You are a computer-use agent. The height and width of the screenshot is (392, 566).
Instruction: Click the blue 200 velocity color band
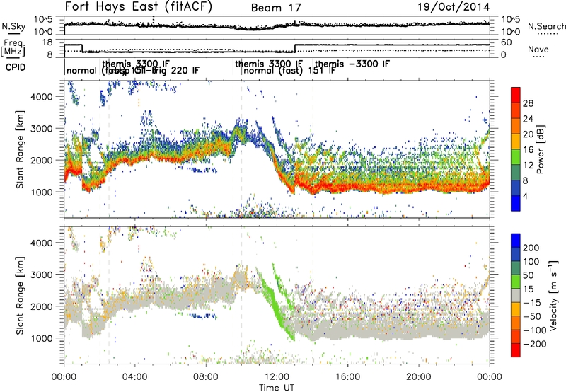516,241
